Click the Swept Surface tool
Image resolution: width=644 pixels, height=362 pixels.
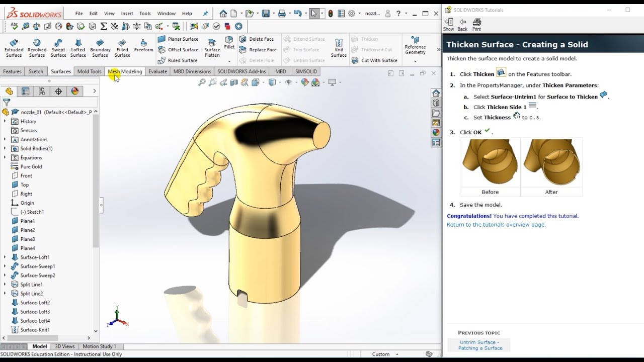[x=58, y=48]
